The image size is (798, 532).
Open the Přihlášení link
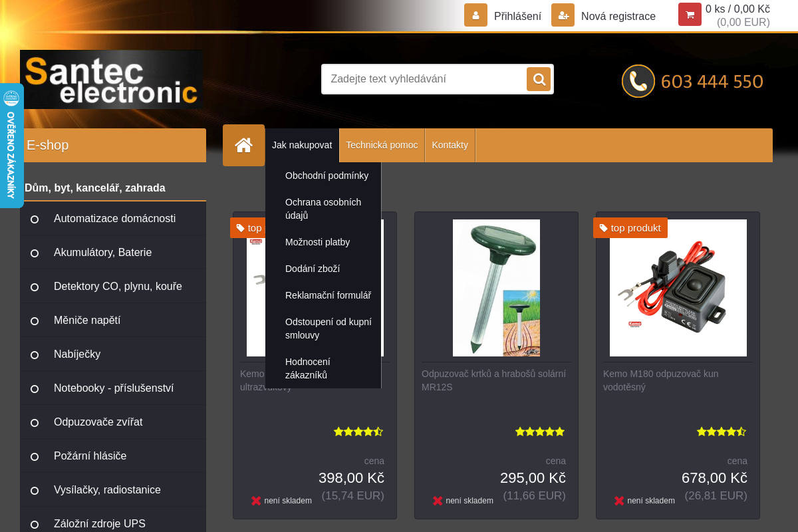click(x=517, y=16)
